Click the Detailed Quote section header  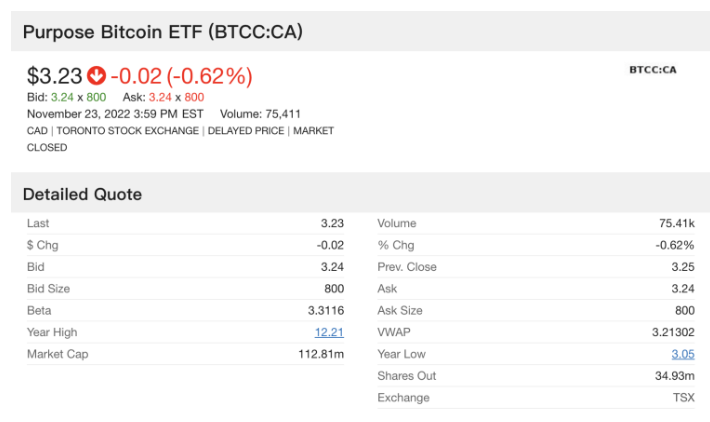tap(82, 194)
